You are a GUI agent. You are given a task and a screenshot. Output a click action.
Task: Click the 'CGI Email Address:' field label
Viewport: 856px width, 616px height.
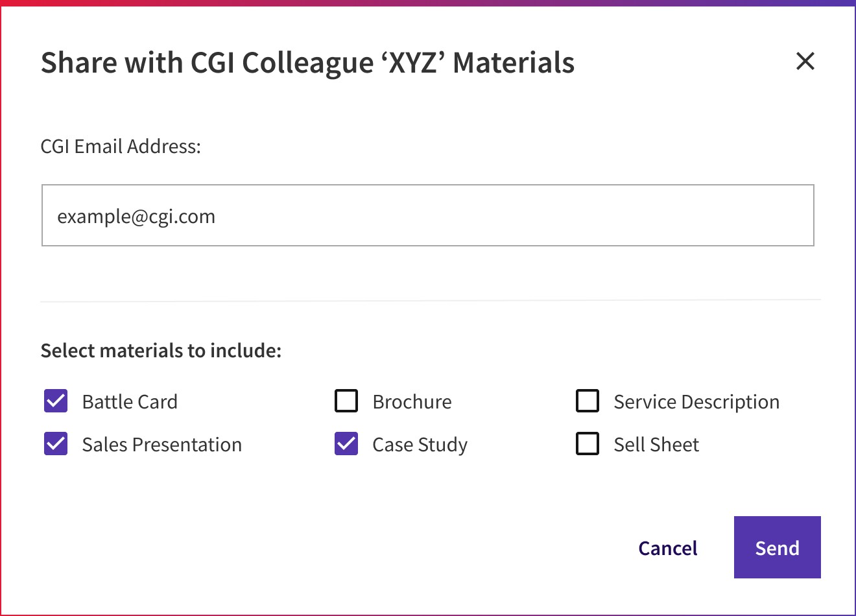coord(121,147)
